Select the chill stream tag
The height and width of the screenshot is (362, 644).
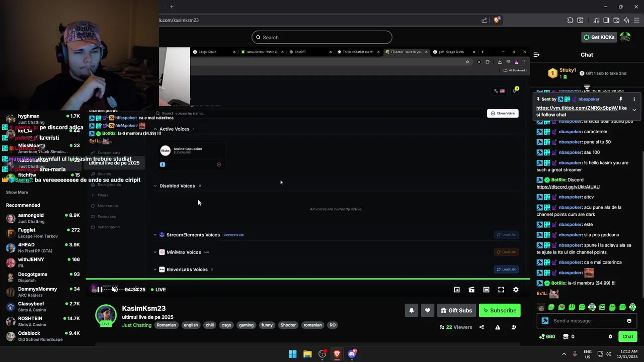click(210, 325)
